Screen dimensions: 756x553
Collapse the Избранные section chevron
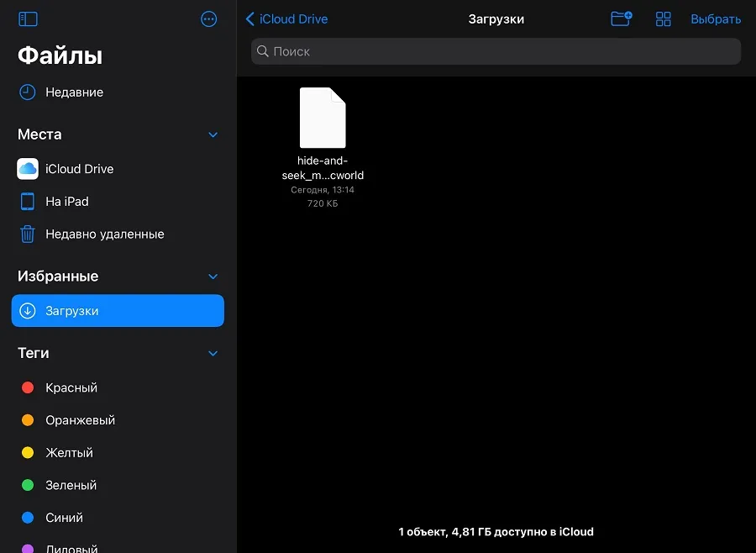click(213, 276)
